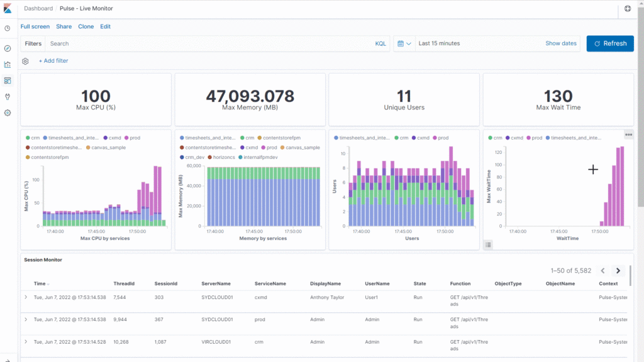
Task: Open filter options gear beside Add filter
Action: pyautogui.click(x=26, y=61)
